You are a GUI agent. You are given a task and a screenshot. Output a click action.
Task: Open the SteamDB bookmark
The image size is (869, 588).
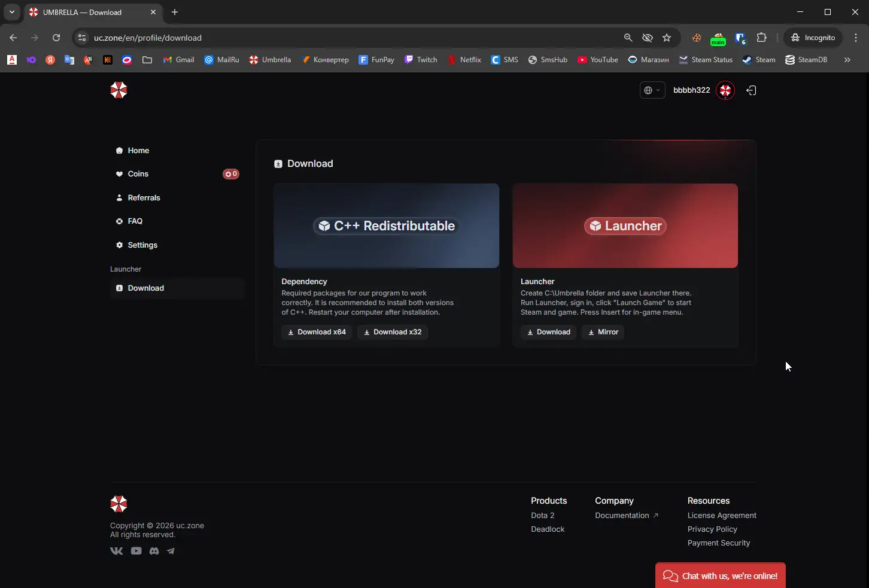806,60
